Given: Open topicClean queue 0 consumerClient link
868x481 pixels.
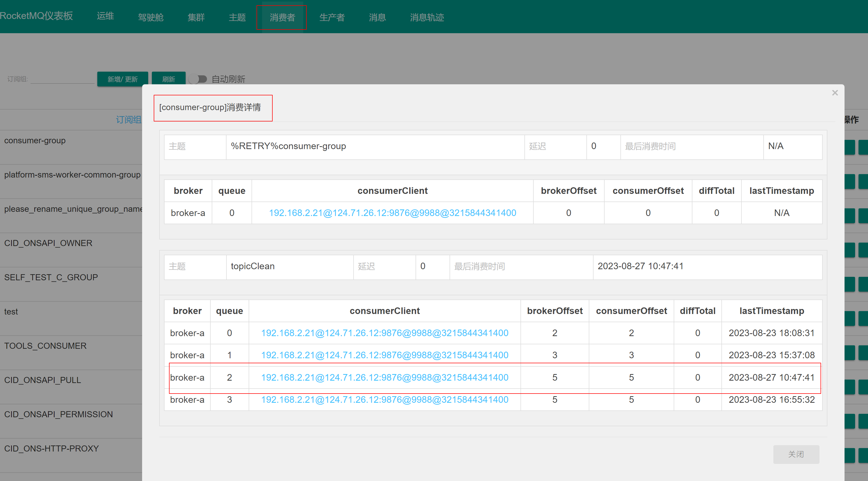Looking at the screenshot, I should [x=385, y=333].
